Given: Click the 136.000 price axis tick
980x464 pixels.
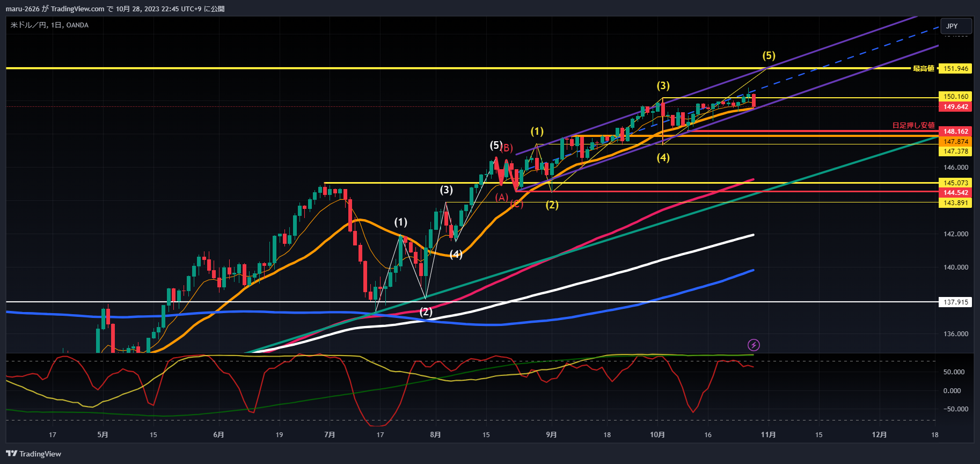Looking at the screenshot, I should pos(956,334).
